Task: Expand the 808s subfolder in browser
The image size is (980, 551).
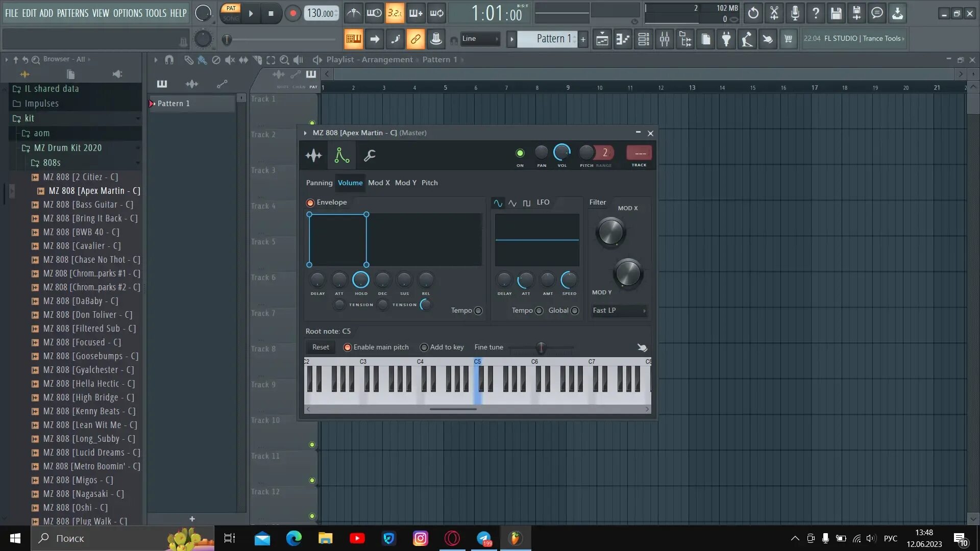Action: click(x=52, y=162)
